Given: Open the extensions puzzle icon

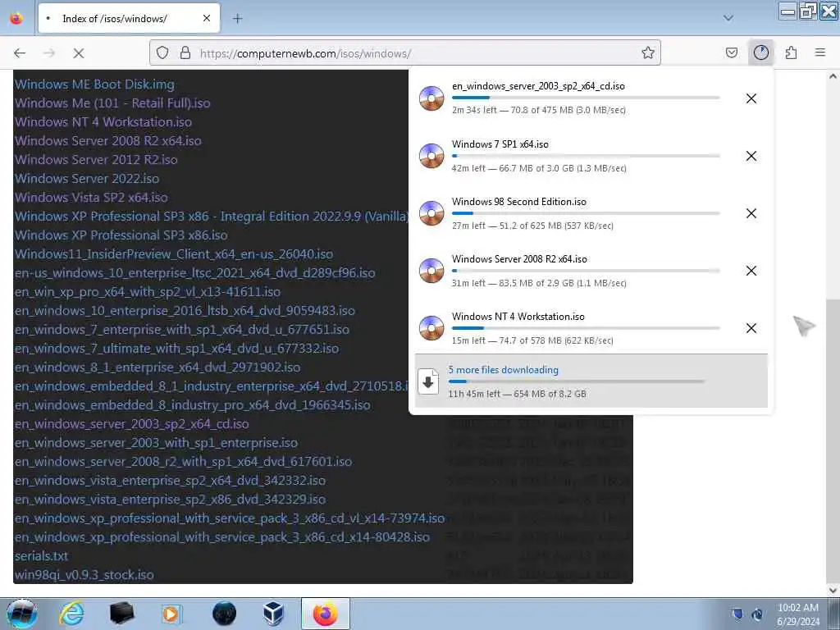Looking at the screenshot, I should click(x=791, y=52).
